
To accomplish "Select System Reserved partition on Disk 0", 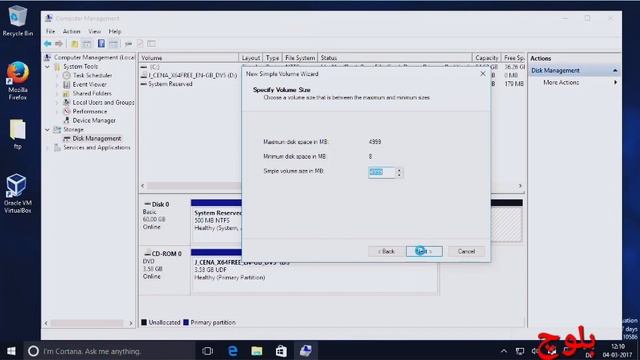I will point(216,220).
